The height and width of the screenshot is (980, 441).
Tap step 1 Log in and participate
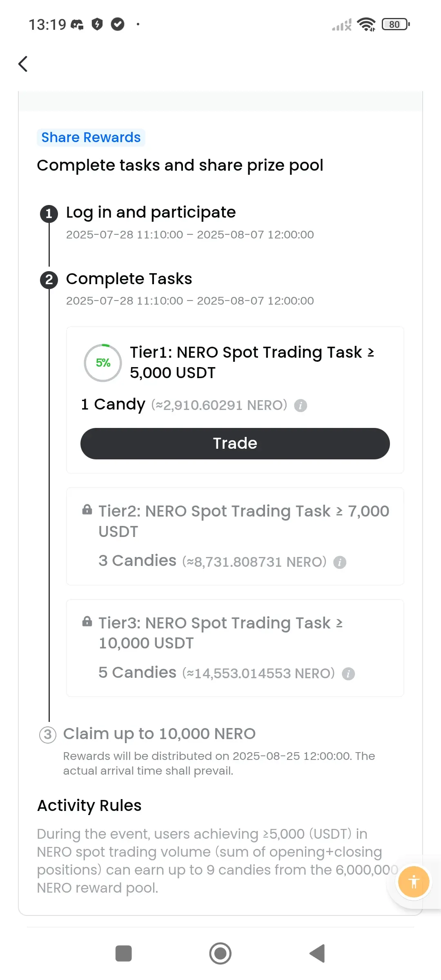pyautogui.click(x=151, y=212)
